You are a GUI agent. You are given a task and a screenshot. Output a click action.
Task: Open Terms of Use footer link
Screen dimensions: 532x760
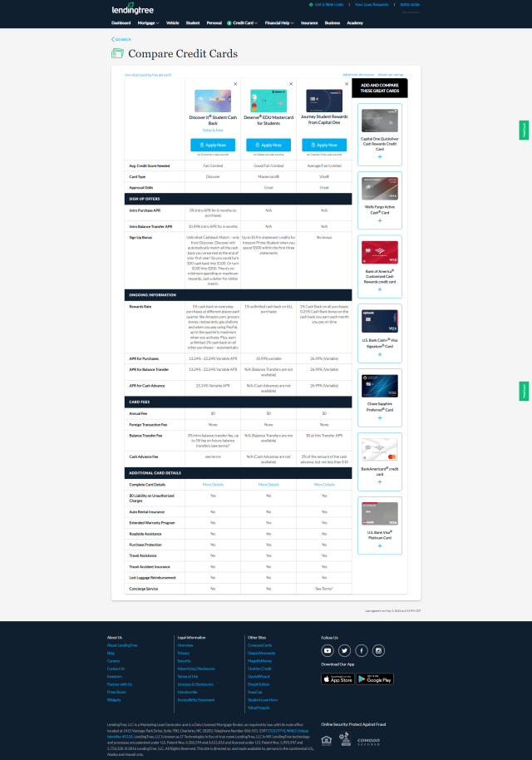pos(188,676)
